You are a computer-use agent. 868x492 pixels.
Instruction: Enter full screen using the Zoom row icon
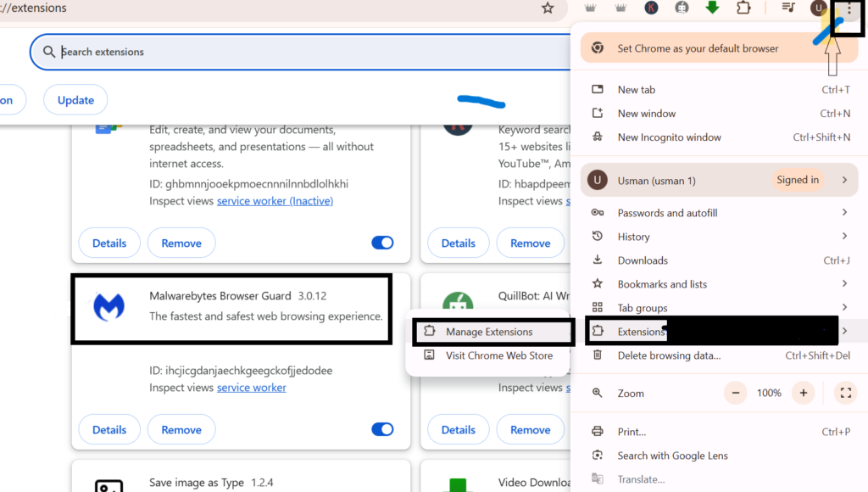(x=845, y=393)
